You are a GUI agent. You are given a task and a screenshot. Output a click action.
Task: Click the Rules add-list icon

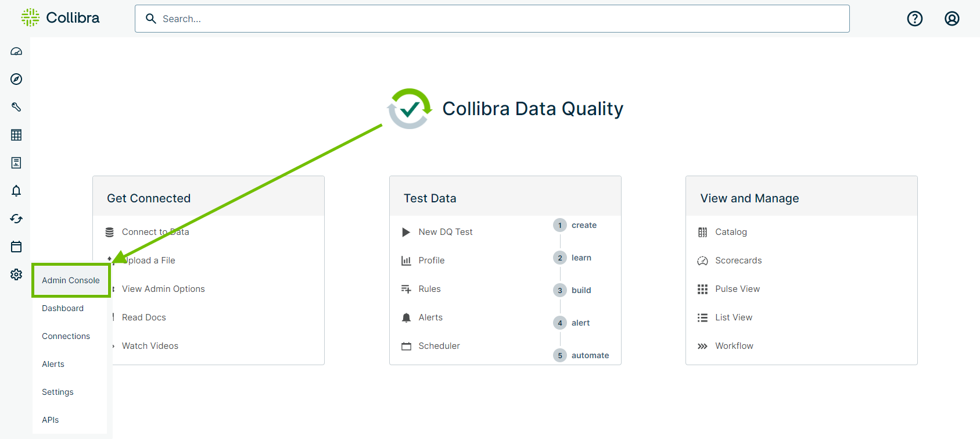(406, 289)
